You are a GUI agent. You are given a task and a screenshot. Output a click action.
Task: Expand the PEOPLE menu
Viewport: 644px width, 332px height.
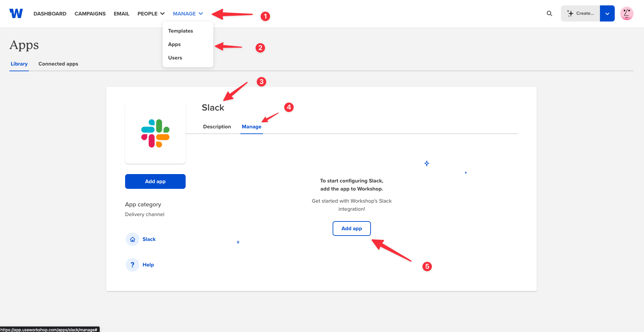pyautogui.click(x=151, y=13)
